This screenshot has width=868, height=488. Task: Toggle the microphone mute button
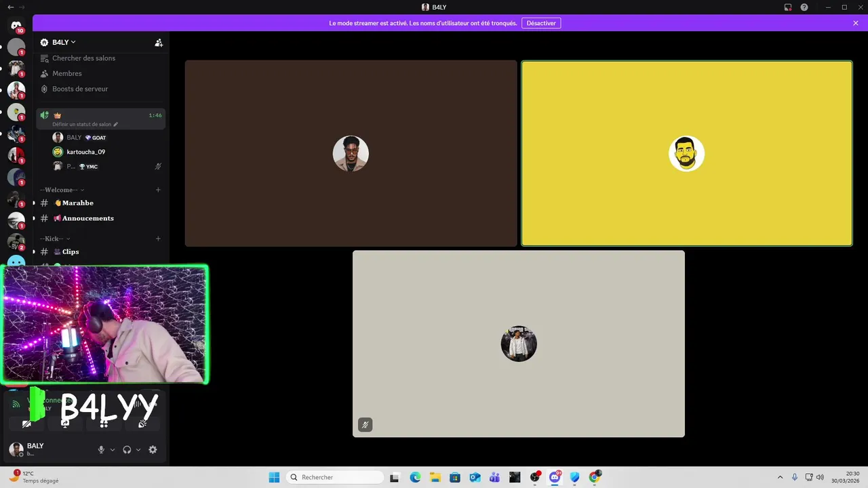click(101, 449)
